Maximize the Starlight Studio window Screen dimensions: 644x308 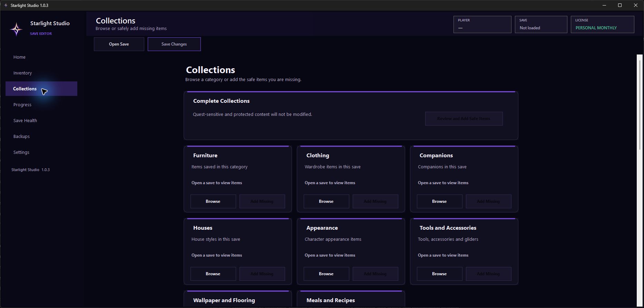(x=620, y=5)
